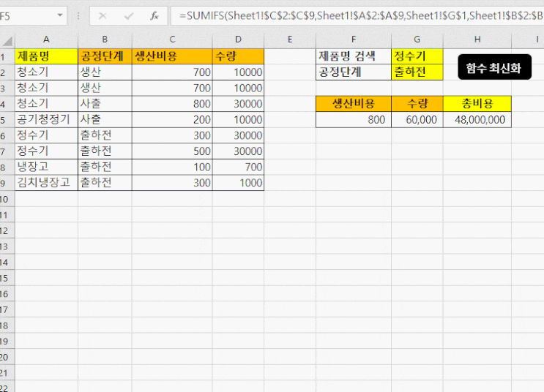Click the 제품명 header cell
Image resolution: width=544 pixels, height=392 pixels.
(46, 56)
